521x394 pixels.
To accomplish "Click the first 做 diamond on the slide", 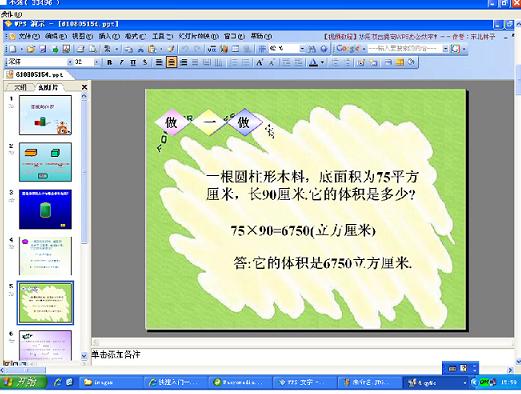I will click(x=171, y=122).
